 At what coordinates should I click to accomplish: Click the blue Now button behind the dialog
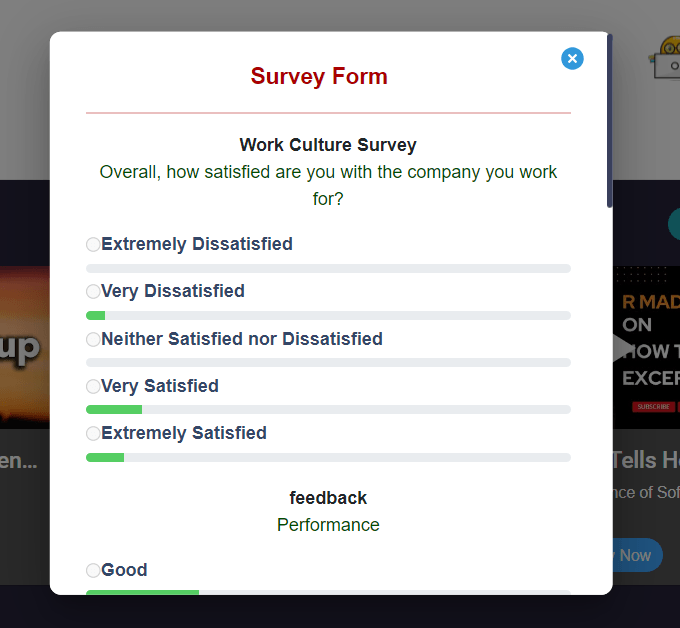pyautogui.click(x=636, y=555)
